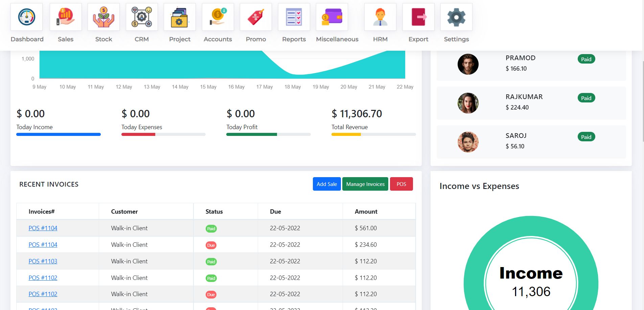The image size is (644, 310).
Task: Click PRAMOD's profile photo
Action: (x=468, y=64)
